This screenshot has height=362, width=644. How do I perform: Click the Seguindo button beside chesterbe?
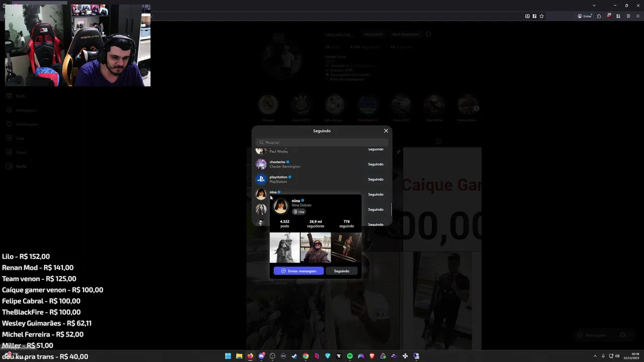click(375, 164)
